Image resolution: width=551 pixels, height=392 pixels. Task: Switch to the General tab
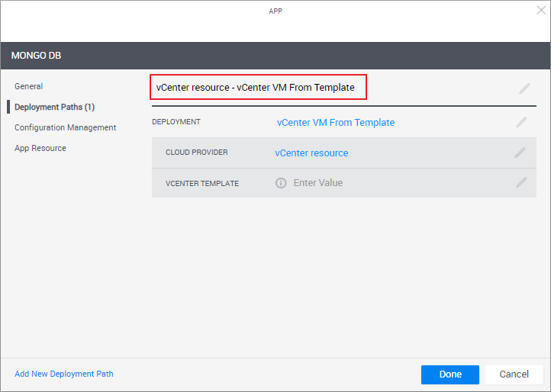coord(29,86)
